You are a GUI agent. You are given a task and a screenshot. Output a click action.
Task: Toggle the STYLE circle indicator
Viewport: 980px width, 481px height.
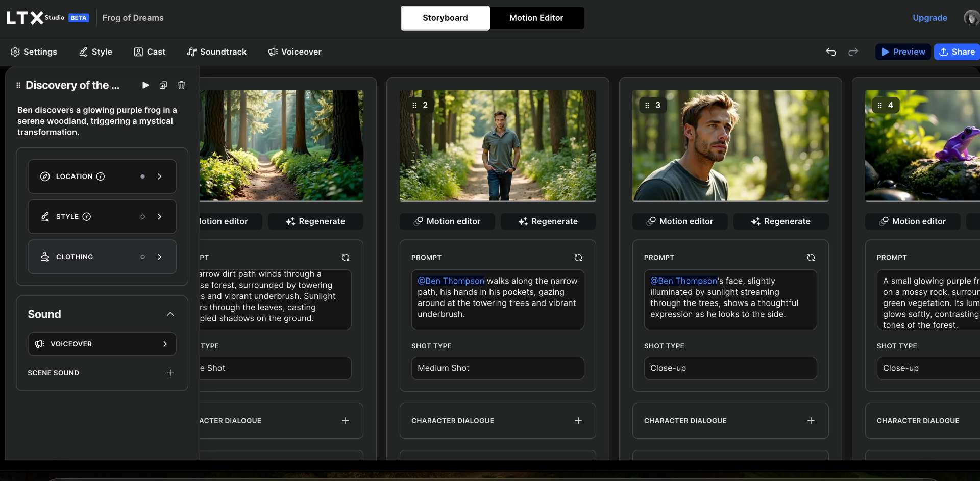pyautogui.click(x=142, y=217)
